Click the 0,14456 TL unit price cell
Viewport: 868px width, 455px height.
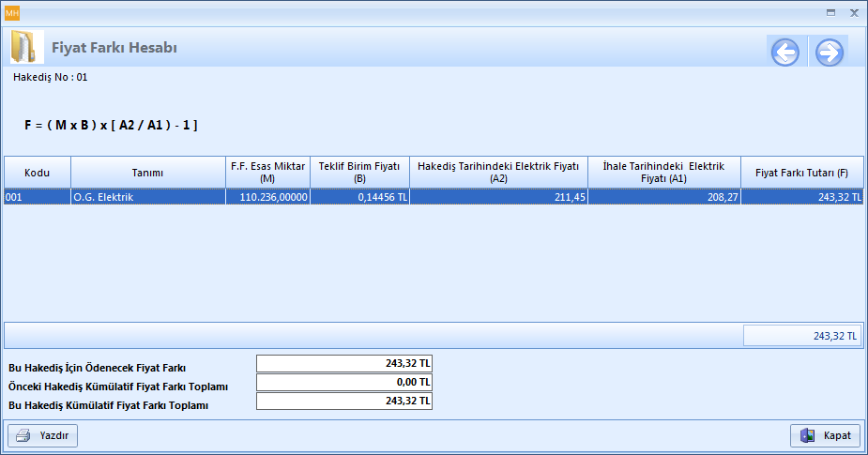[359, 198]
